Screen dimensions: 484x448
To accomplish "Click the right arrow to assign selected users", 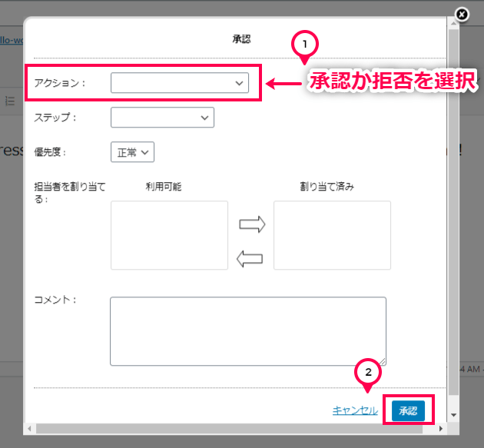I will (252, 224).
